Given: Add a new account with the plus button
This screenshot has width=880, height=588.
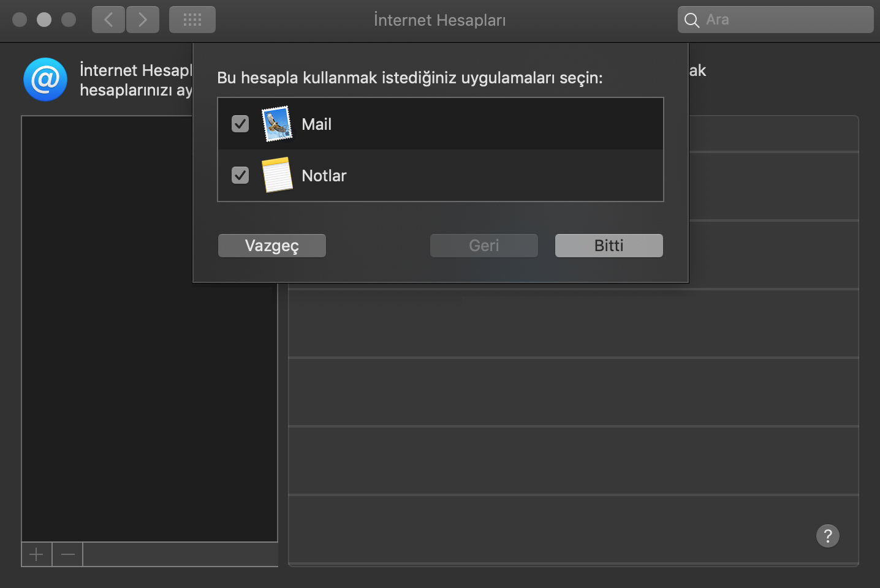Looking at the screenshot, I should [x=36, y=554].
